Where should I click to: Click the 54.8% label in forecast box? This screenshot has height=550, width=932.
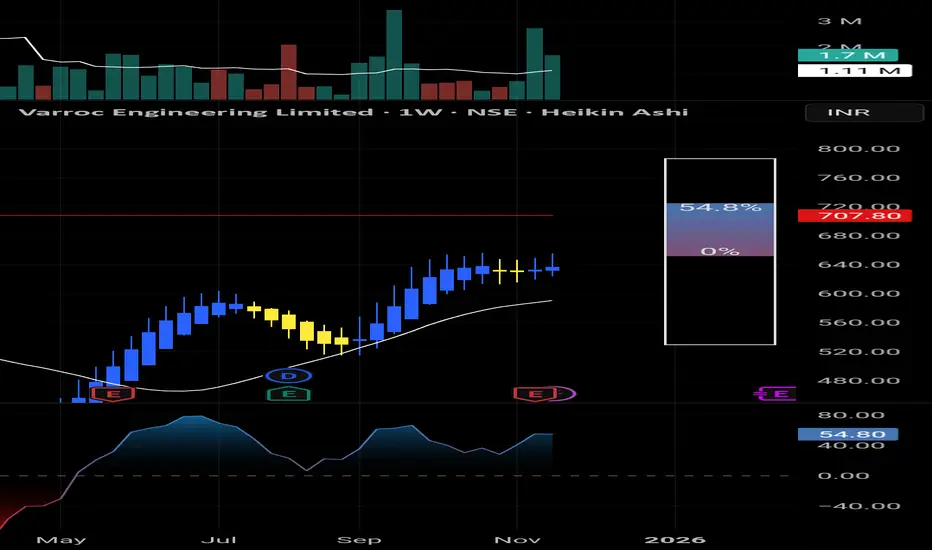click(x=720, y=208)
